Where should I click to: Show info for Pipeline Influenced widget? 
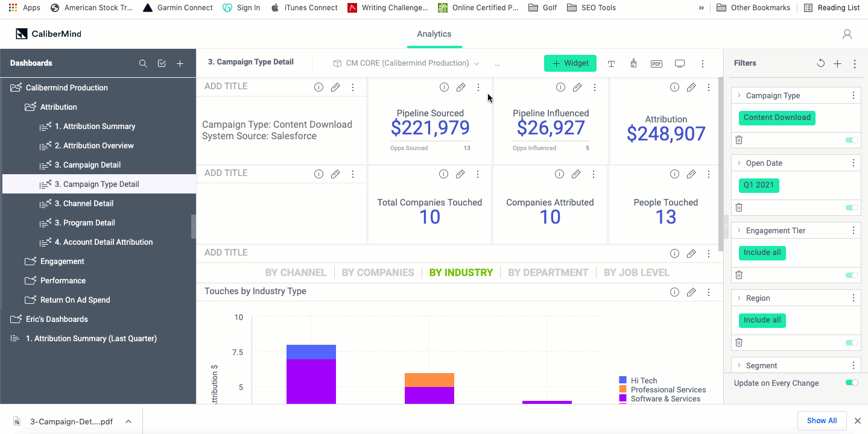click(560, 87)
